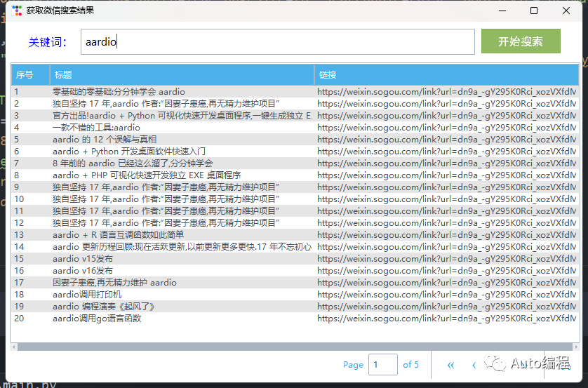588x388 pixels.
Task: Click the sogou link in row 18
Action: [447, 295]
